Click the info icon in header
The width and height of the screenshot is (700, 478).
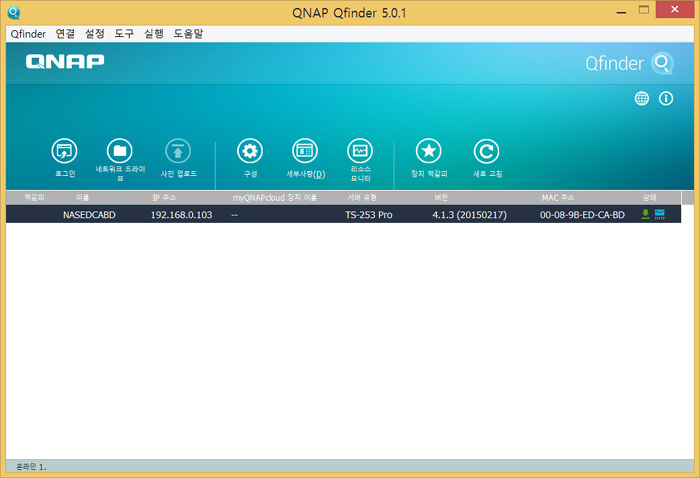[x=666, y=99]
